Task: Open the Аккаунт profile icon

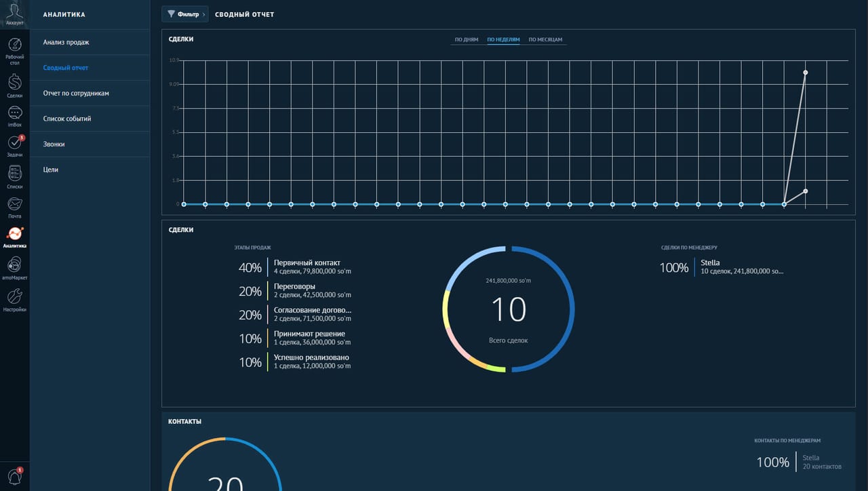Action: [x=15, y=12]
